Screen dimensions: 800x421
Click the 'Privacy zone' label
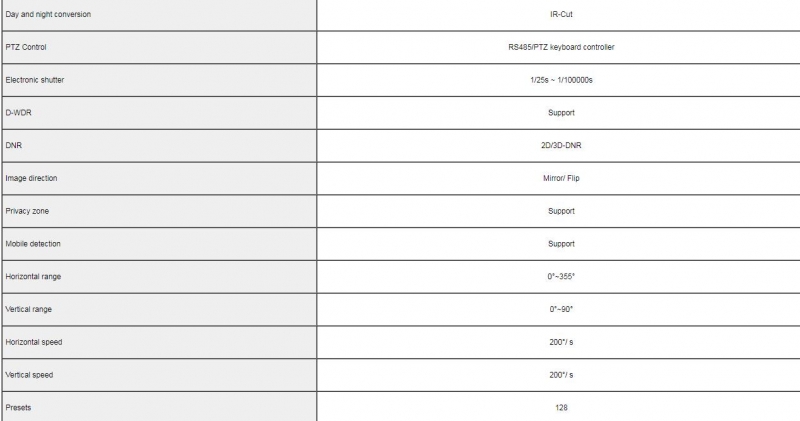(27, 211)
